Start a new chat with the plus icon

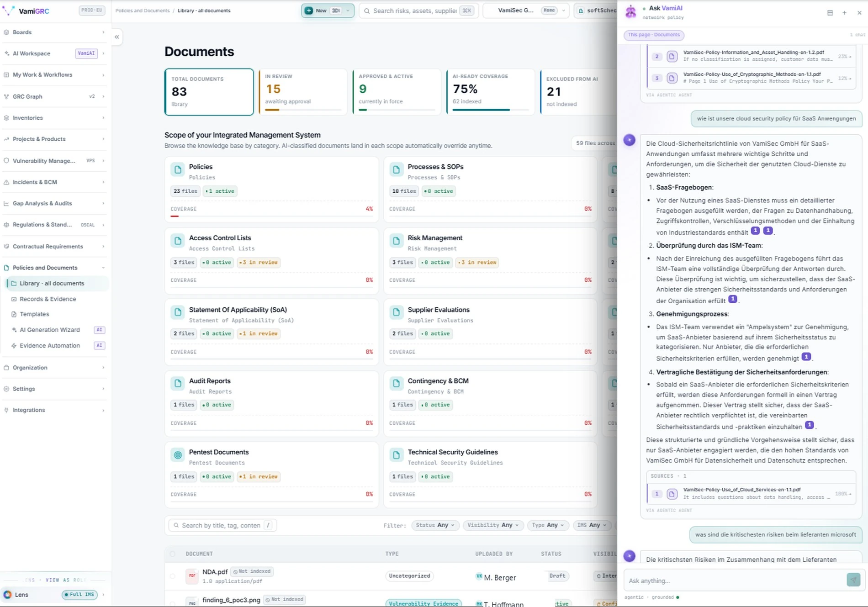844,13
